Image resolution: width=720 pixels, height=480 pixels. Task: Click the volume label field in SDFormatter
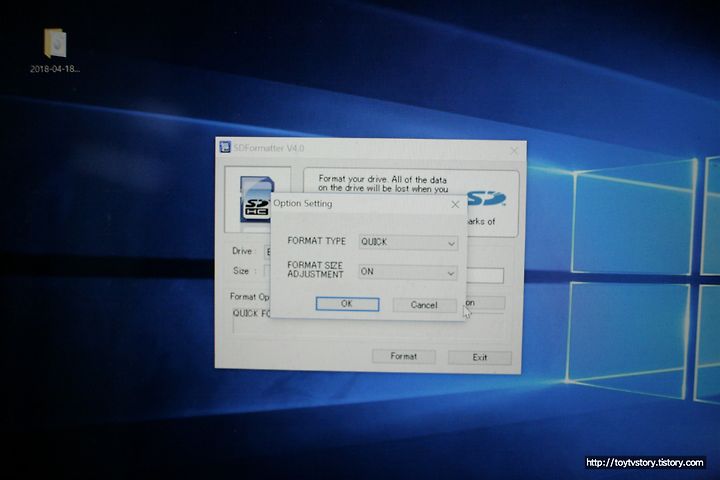click(485, 275)
